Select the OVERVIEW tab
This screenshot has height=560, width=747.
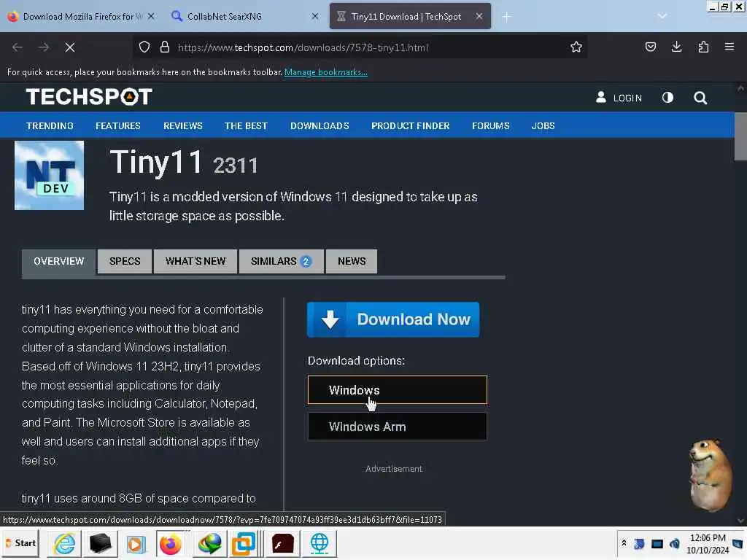58,262
